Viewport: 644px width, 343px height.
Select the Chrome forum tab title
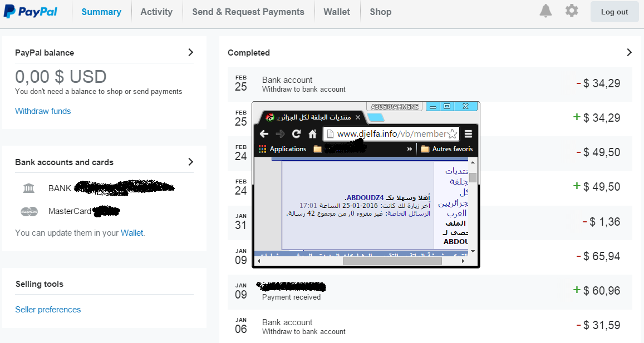coord(313,117)
